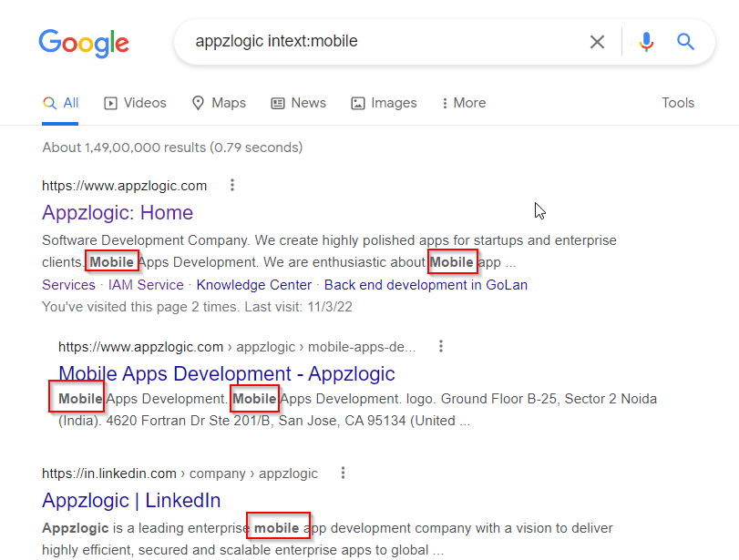Submit search with magnifier icon
This screenshot has height=560, width=739.
tap(685, 42)
